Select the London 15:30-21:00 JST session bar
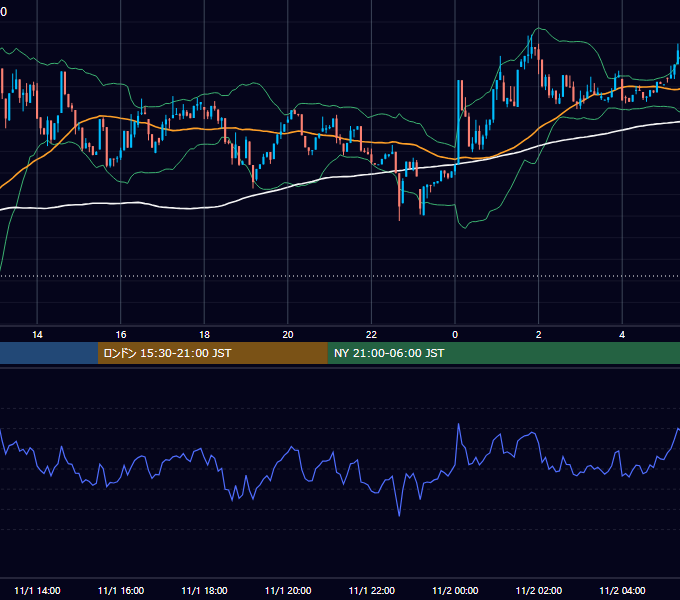This screenshot has width=680, height=600. (x=212, y=353)
